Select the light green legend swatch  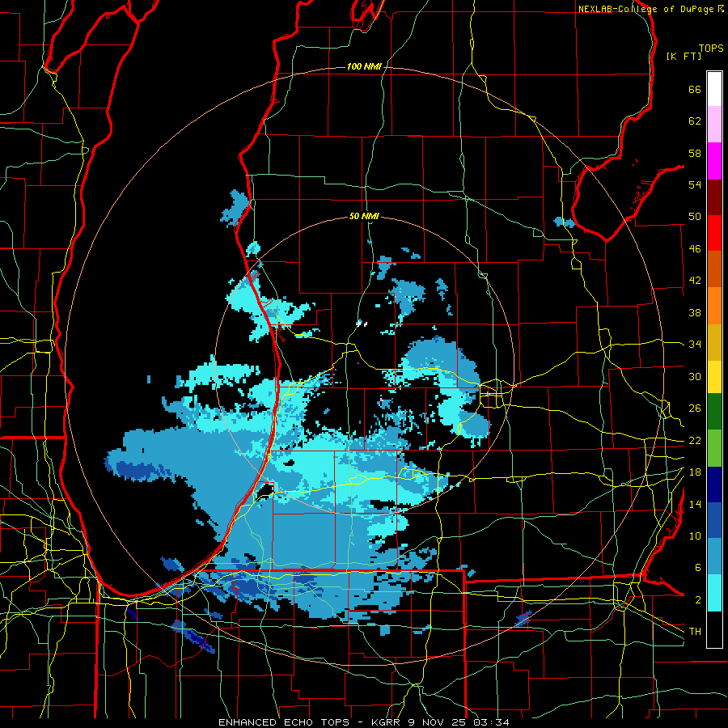click(x=714, y=448)
